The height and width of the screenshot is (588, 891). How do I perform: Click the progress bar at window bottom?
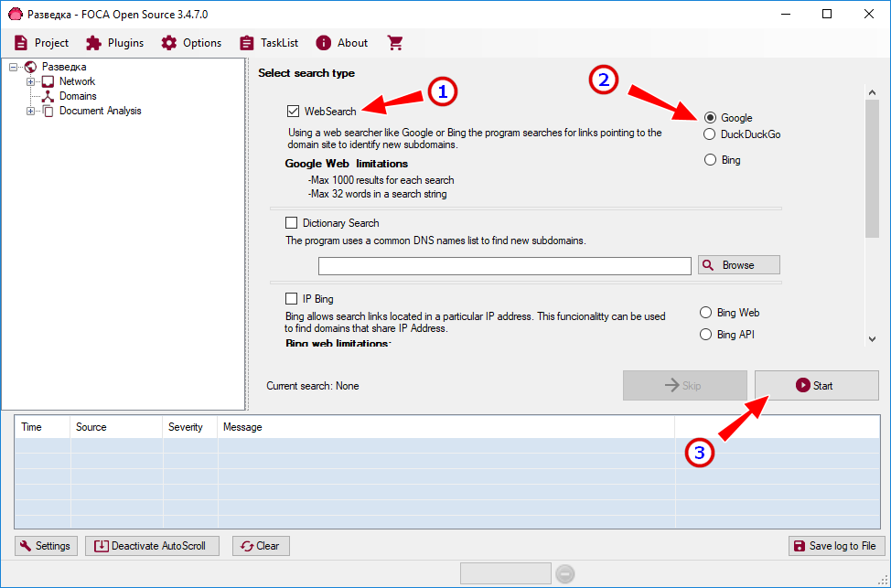tap(505, 573)
